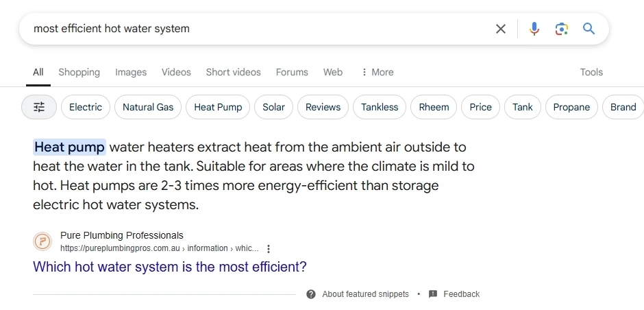Apply the Heat Pump filter chip

pyautogui.click(x=218, y=107)
